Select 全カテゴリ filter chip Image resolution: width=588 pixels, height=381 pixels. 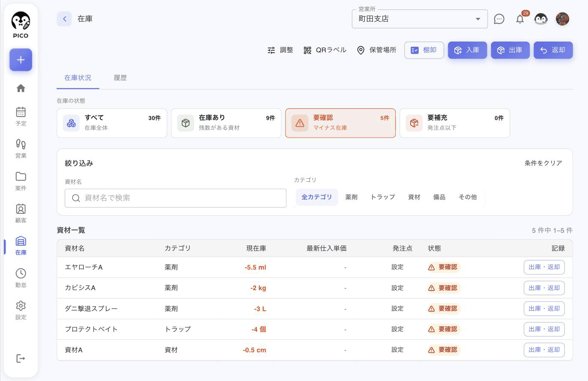(x=317, y=197)
